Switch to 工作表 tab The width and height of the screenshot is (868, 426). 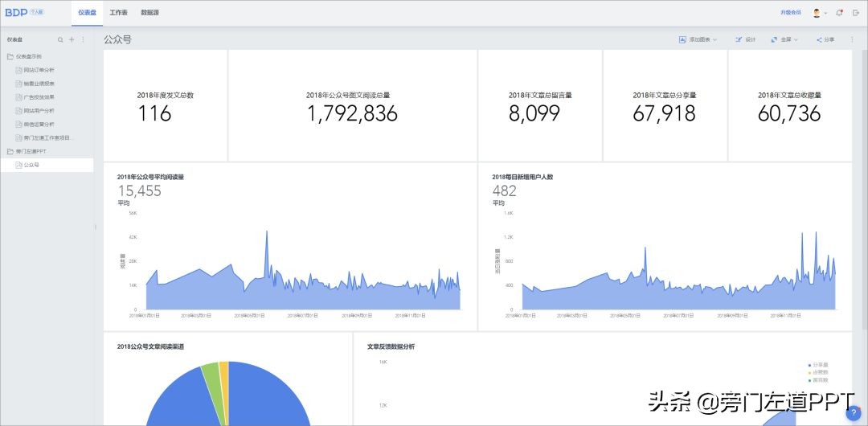click(x=118, y=13)
